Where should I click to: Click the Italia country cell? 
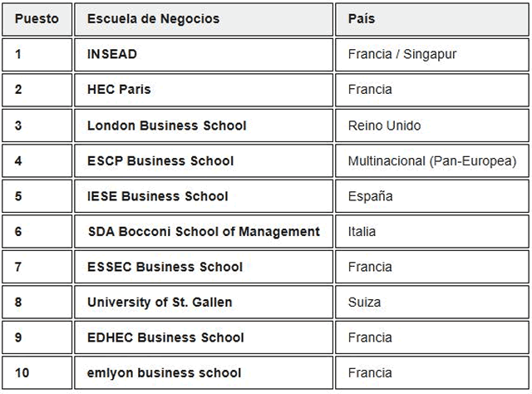pyautogui.click(x=362, y=231)
